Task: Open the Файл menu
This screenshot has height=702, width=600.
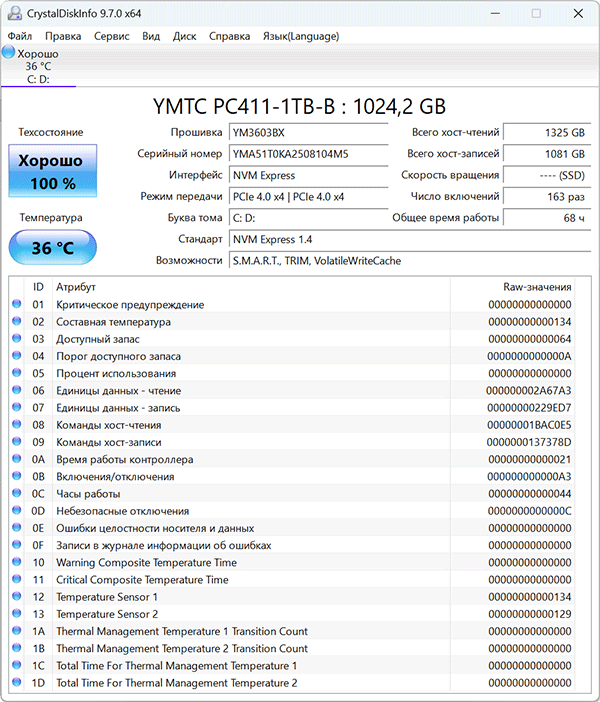Action: (x=20, y=36)
